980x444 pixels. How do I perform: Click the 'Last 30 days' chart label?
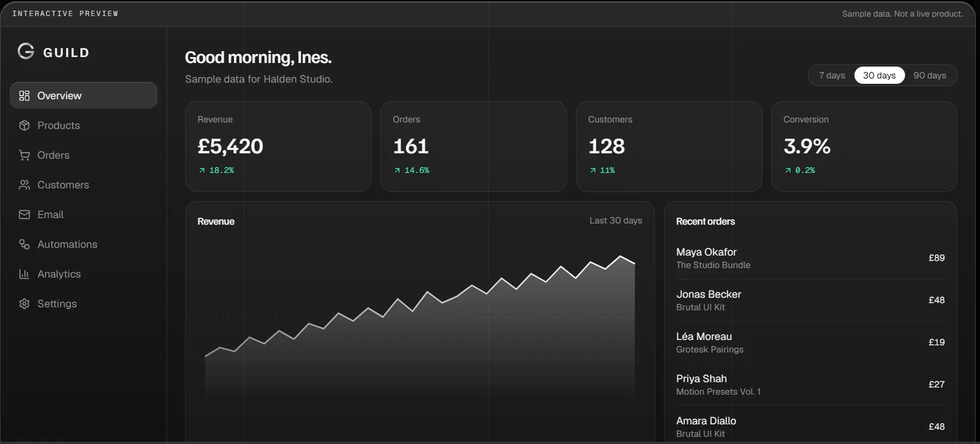click(x=616, y=221)
